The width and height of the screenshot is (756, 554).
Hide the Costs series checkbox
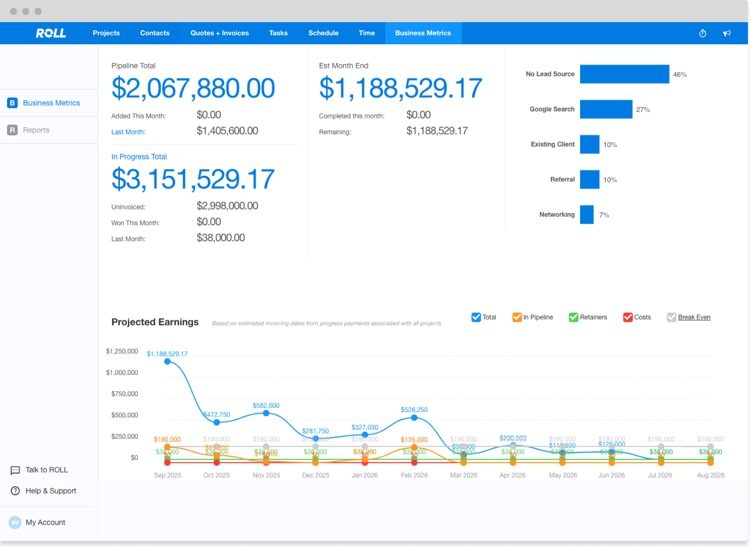click(627, 317)
